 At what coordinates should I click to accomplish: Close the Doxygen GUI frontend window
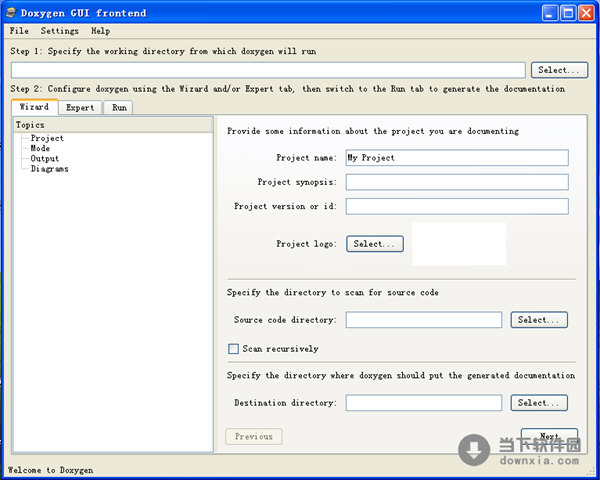pyautogui.click(x=586, y=13)
